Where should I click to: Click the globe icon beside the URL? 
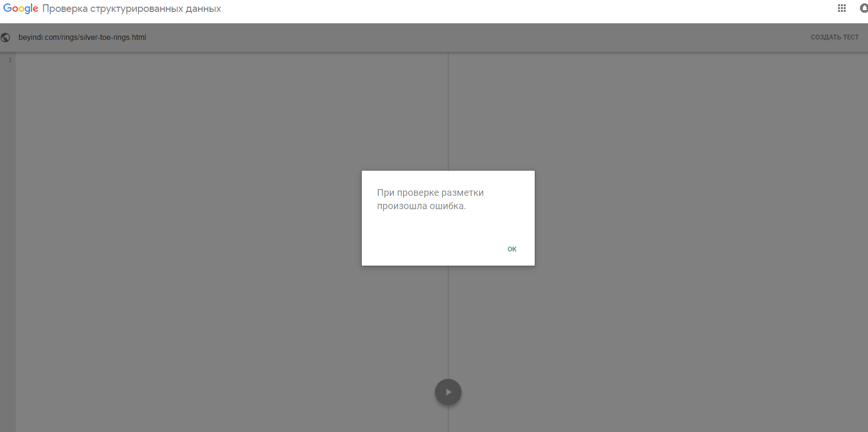pos(6,38)
